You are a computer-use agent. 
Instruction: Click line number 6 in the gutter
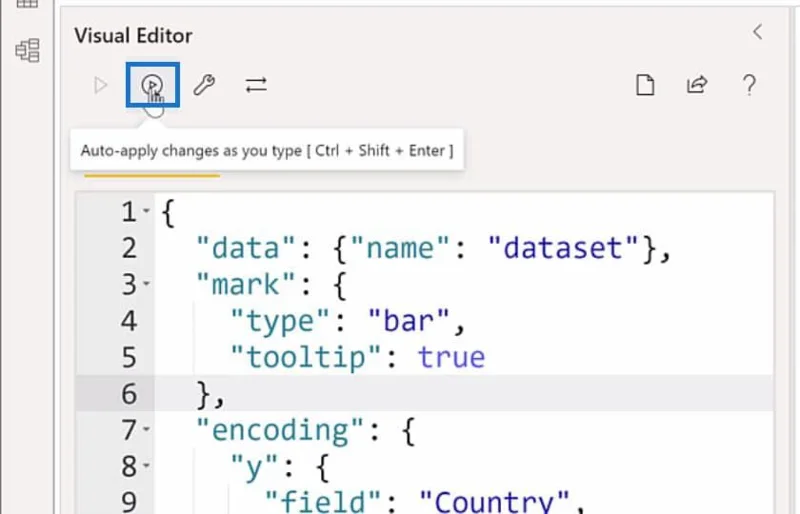click(x=129, y=394)
